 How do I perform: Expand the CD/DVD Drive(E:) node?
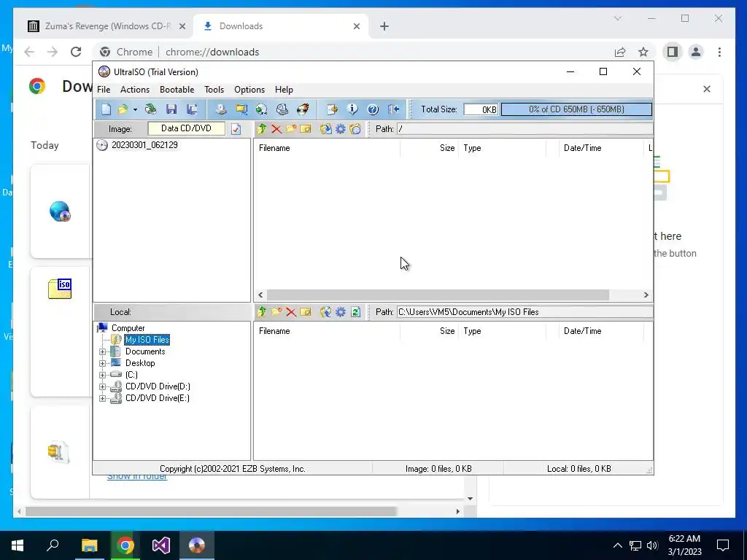[x=102, y=398]
